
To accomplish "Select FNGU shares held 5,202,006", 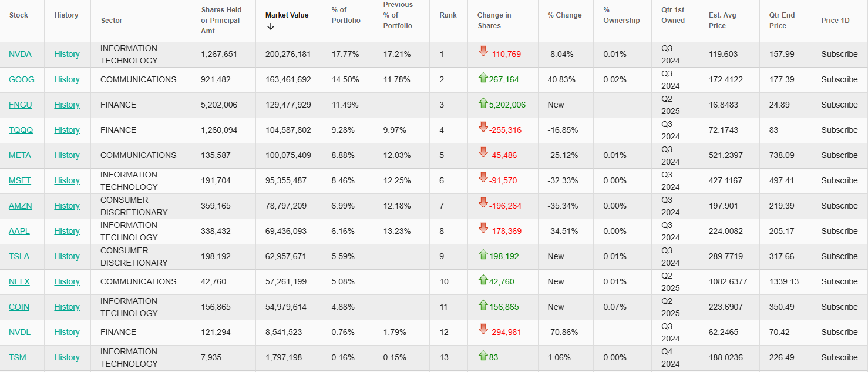I will 219,105.
